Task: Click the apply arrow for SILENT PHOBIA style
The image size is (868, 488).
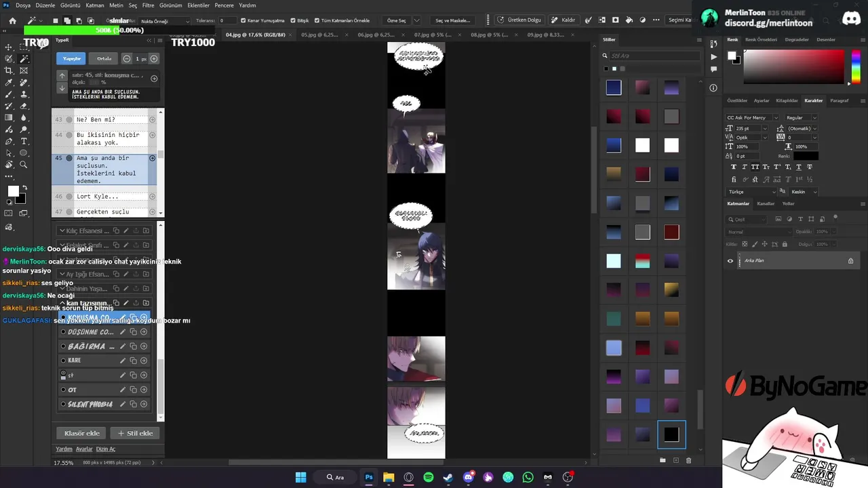Action: click(x=144, y=405)
